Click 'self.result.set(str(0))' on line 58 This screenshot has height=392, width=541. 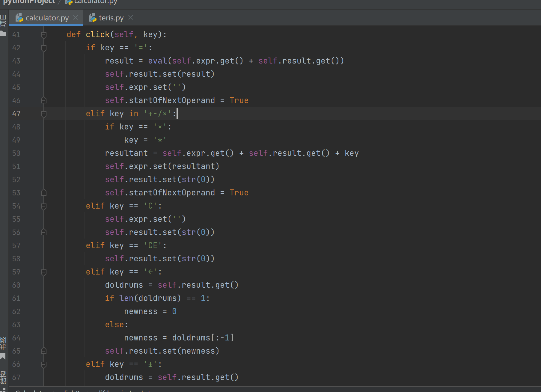[x=160, y=259]
